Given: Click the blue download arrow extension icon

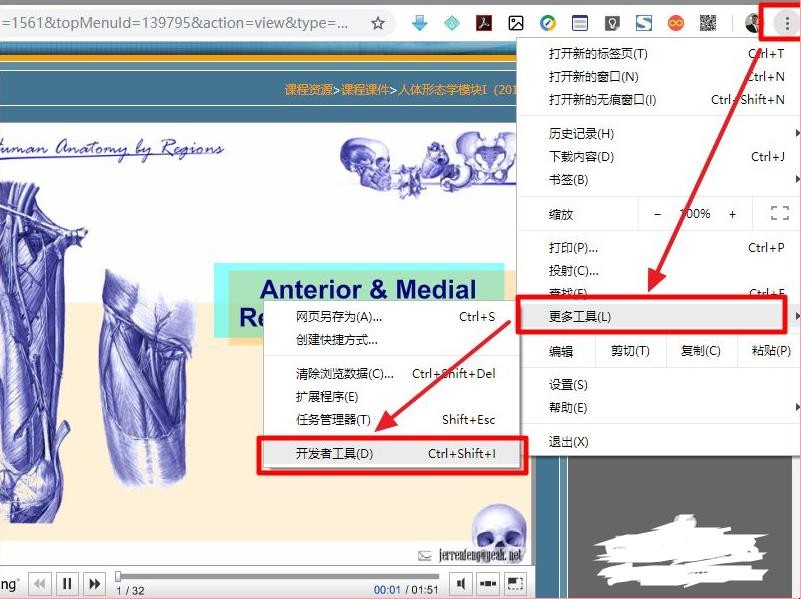Looking at the screenshot, I should click(x=419, y=23).
